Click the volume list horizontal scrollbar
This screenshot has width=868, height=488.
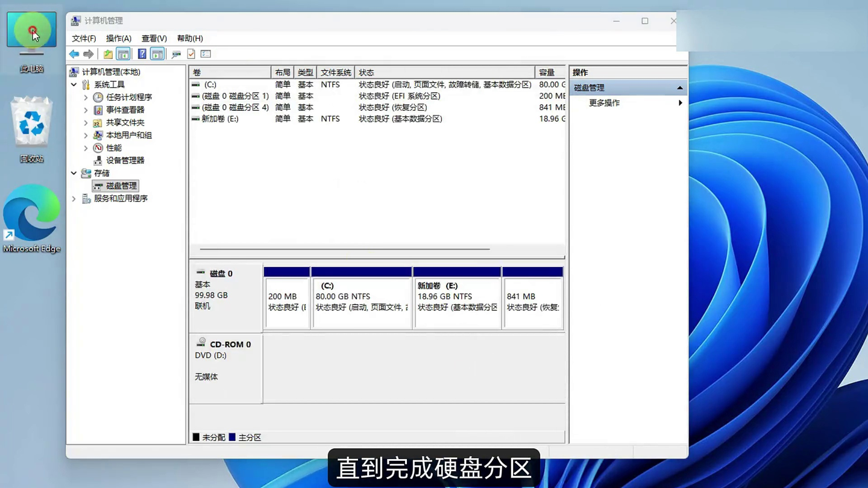pyautogui.click(x=345, y=249)
